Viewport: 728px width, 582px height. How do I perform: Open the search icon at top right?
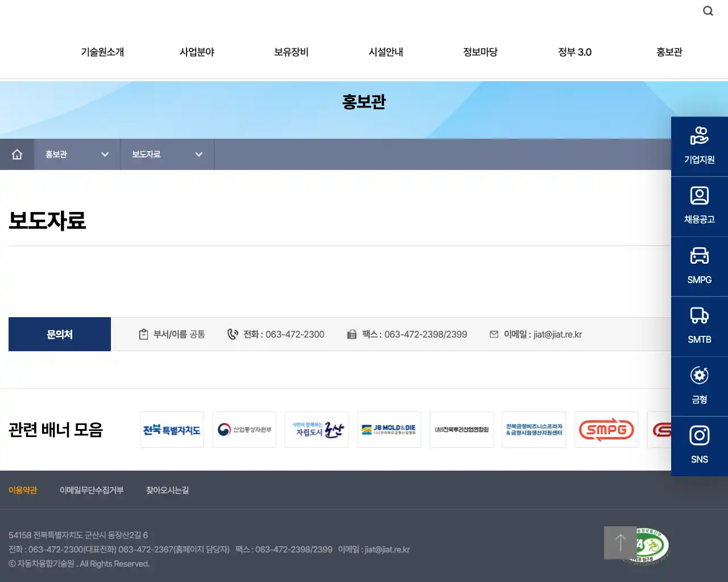pos(708,10)
